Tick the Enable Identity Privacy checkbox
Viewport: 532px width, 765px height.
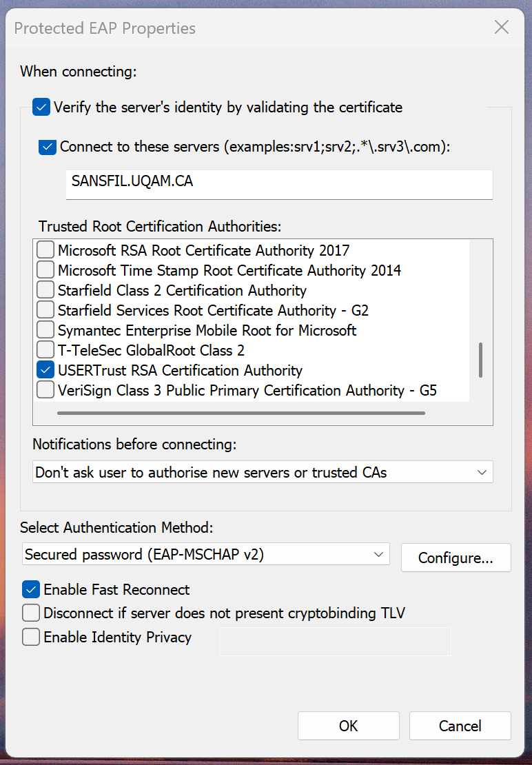(x=31, y=637)
